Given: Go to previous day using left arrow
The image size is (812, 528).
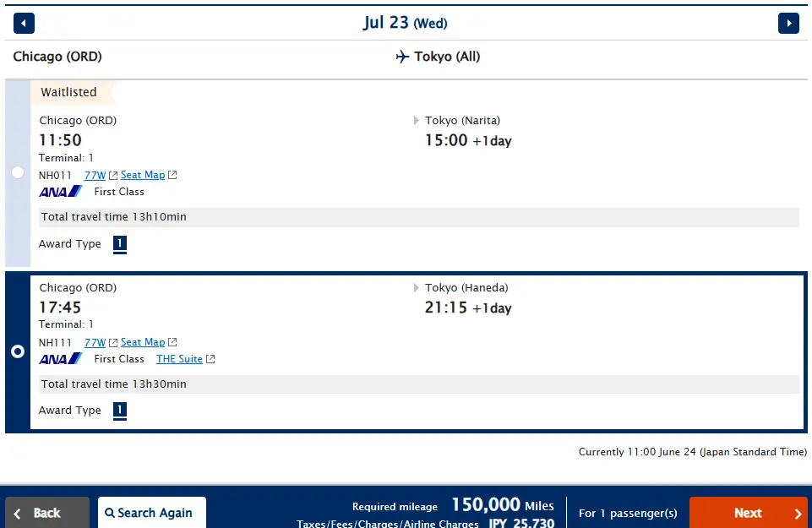Looking at the screenshot, I should (24, 24).
